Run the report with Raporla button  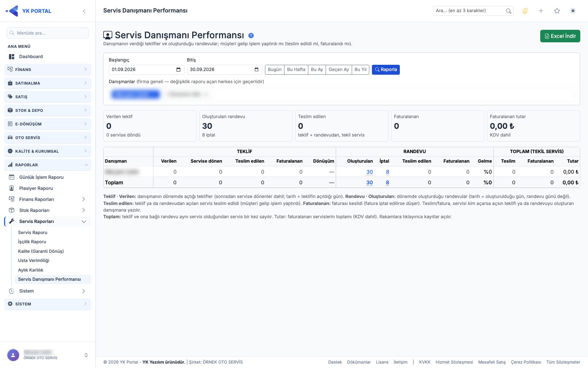coord(386,70)
